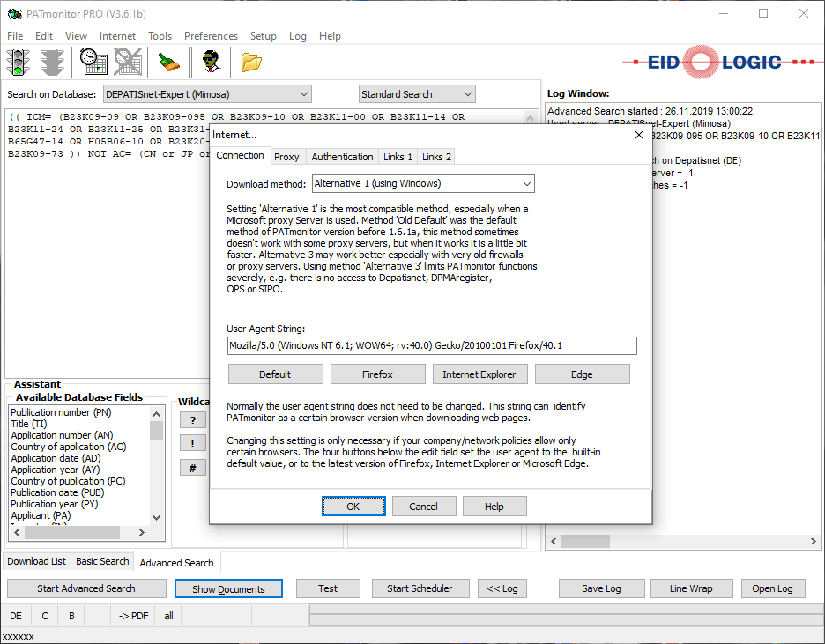
Task: Close the Internet dialog with the X
Action: [x=639, y=135]
